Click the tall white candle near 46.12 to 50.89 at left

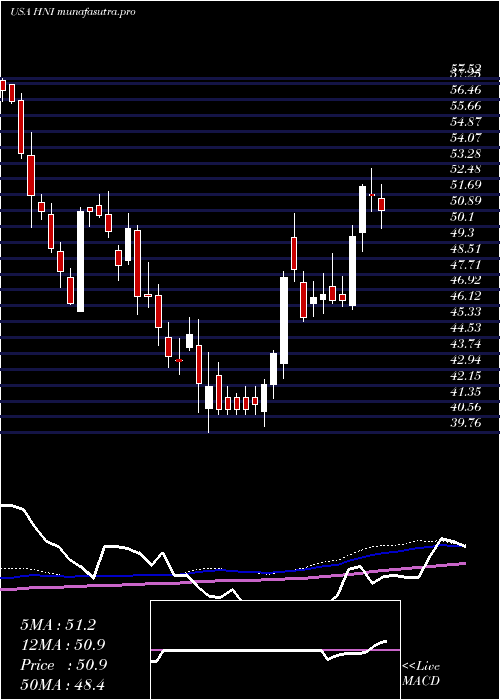click(80, 261)
